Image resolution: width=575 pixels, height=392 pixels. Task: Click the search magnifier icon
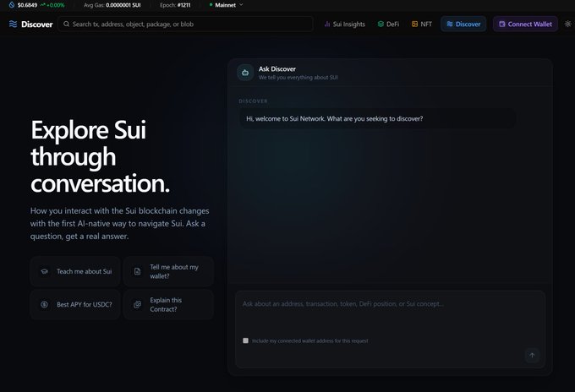66,24
